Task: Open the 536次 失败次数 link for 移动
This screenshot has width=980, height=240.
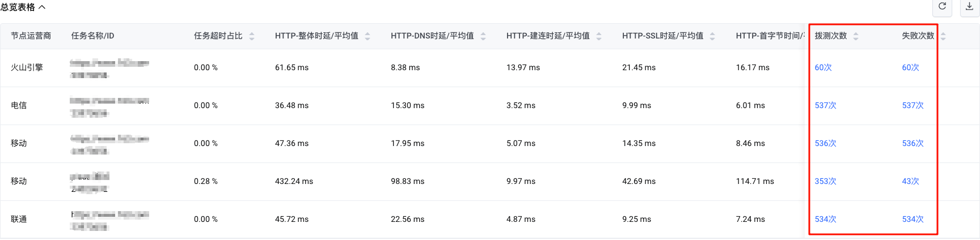Action: pyautogui.click(x=913, y=143)
